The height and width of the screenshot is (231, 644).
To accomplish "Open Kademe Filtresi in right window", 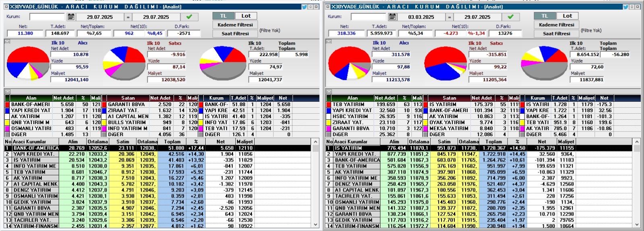I will point(556,25).
